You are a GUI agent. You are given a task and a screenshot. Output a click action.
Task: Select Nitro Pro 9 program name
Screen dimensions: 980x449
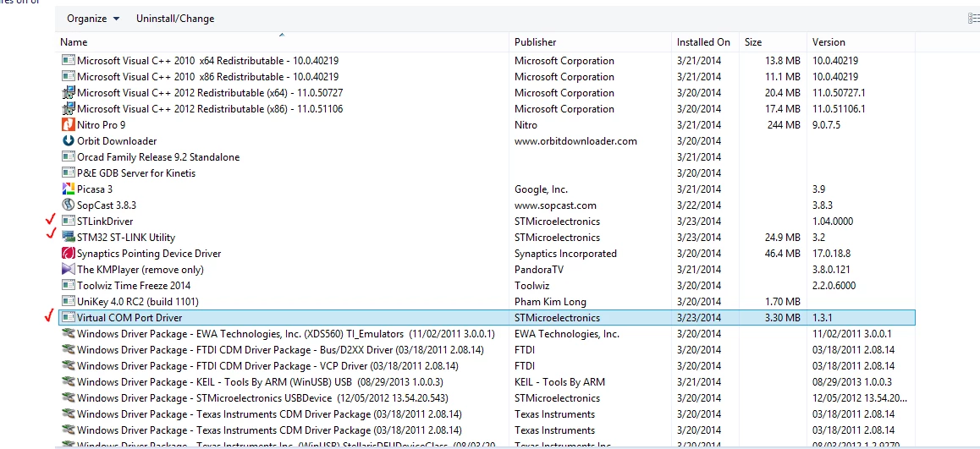102,125
